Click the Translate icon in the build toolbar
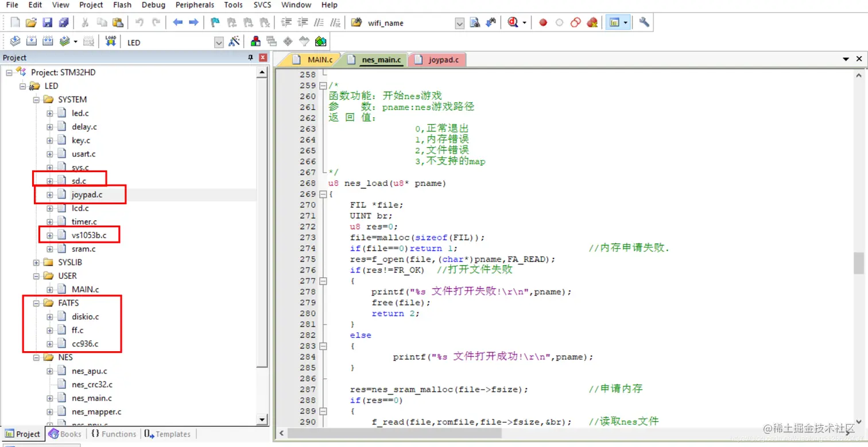This screenshot has height=447, width=868. [x=15, y=41]
